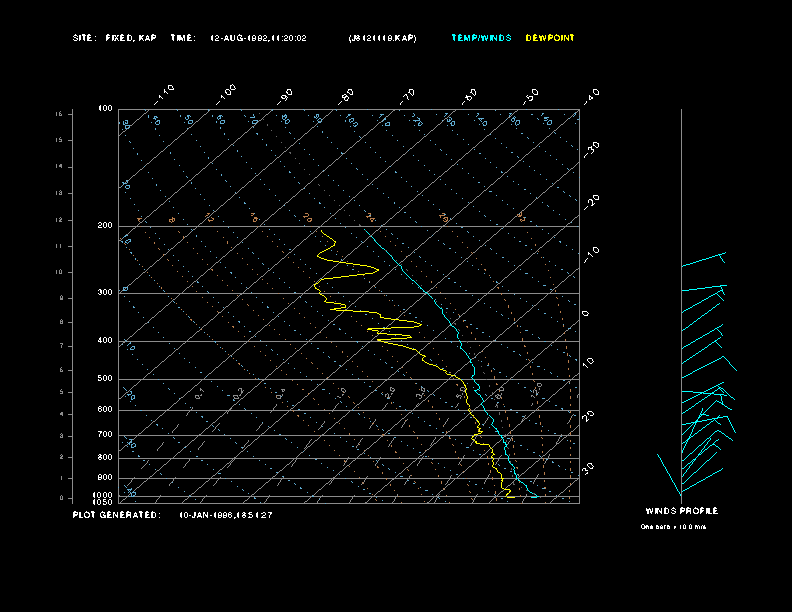Select the SITE: FIXED, KAP header text

pyautogui.click(x=114, y=38)
